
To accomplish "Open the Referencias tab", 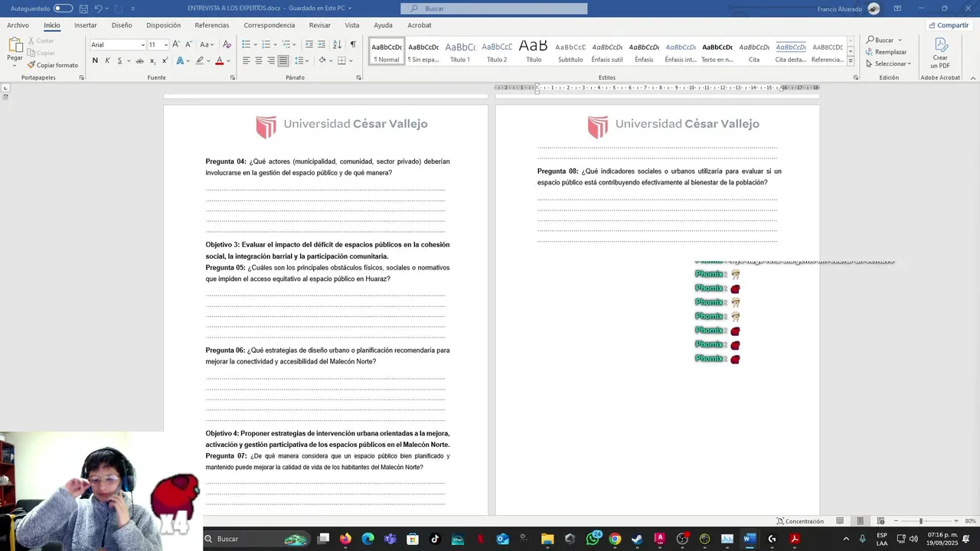I will 212,25.
